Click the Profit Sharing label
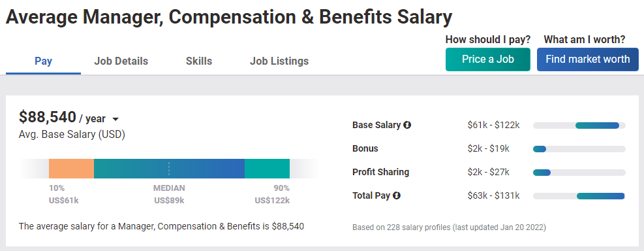 point(381,172)
